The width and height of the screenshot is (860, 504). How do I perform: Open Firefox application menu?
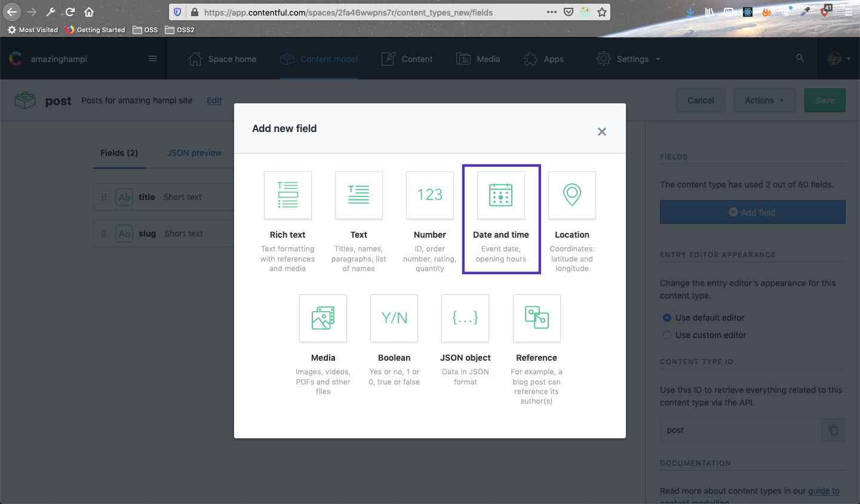848,12
